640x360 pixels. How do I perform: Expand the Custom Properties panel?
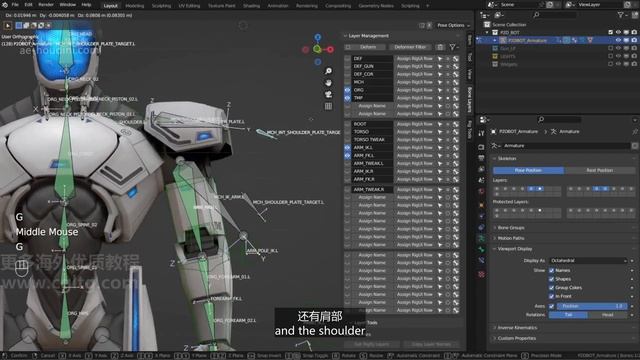click(495, 338)
